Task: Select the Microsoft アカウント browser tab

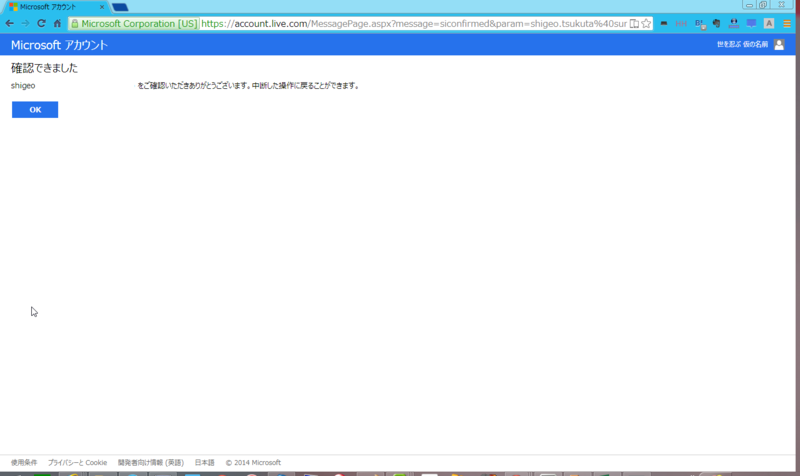Action: (56, 7)
